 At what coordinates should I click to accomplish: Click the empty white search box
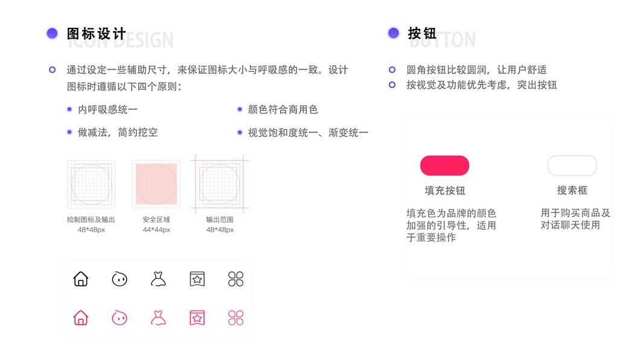tap(572, 165)
